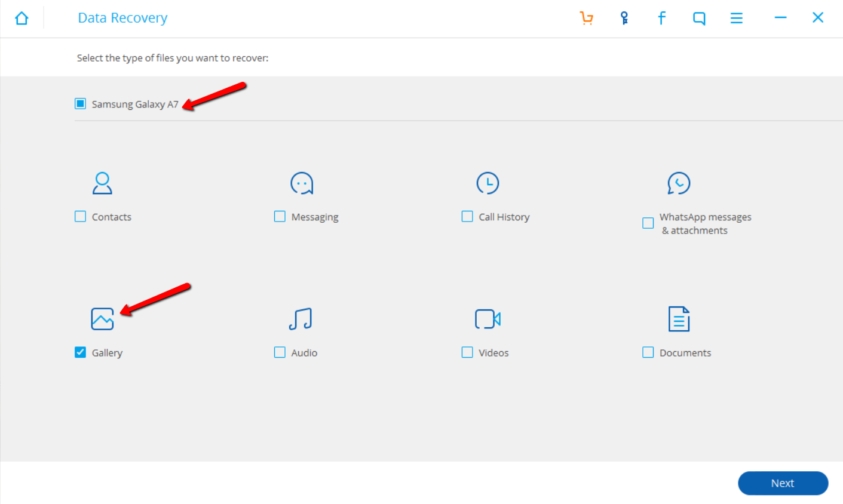This screenshot has height=504, width=843.
Task: Click the Audio music note icon
Action: pos(301,319)
